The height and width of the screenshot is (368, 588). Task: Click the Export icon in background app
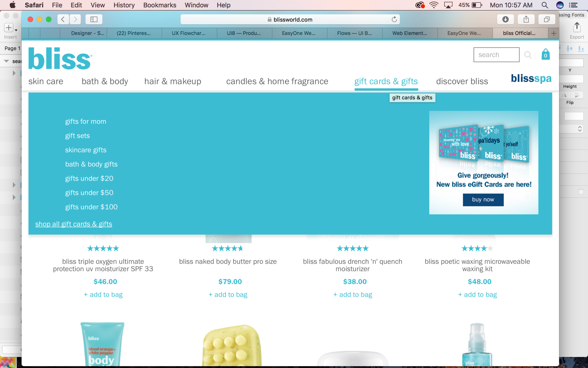tap(577, 27)
